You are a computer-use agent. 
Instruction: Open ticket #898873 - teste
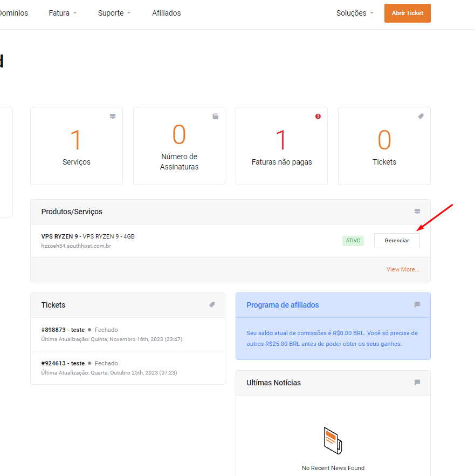coord(63,330)
